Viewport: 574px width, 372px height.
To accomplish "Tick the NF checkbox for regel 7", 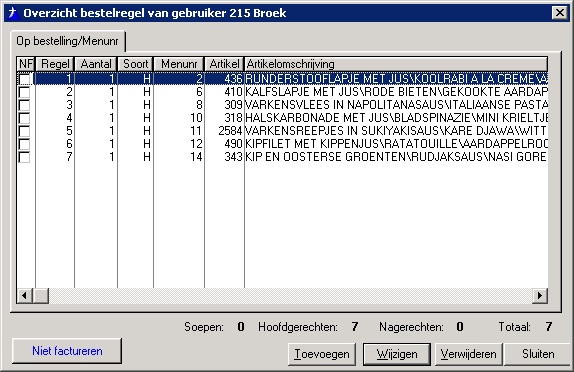I will click(x=25, y=157).
